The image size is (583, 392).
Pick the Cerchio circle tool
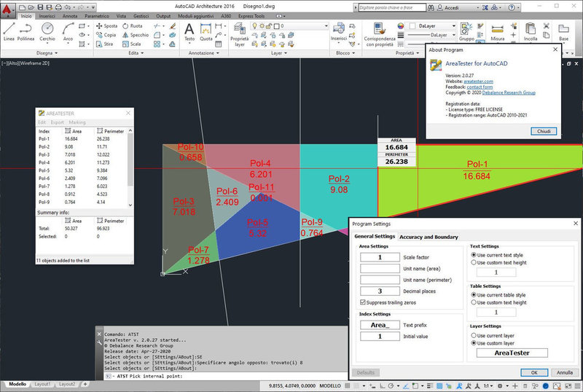click(x=47, y=30)
